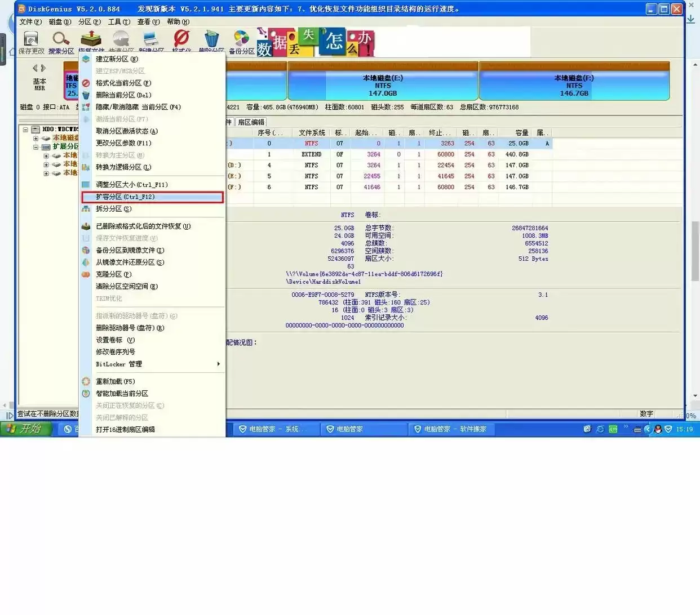Open the 工具 menu in the menu bar
The width and height of the screenshot is (700, 615).
[118, 22]
